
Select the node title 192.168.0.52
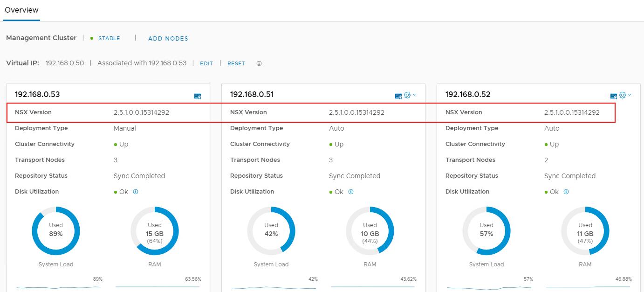(x=467, y=95)
